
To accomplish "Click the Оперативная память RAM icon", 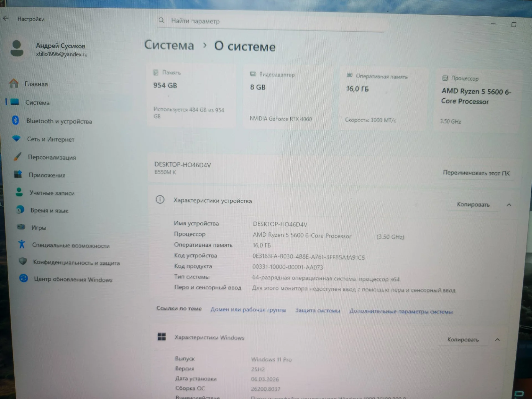I will (x=349, y=75).
